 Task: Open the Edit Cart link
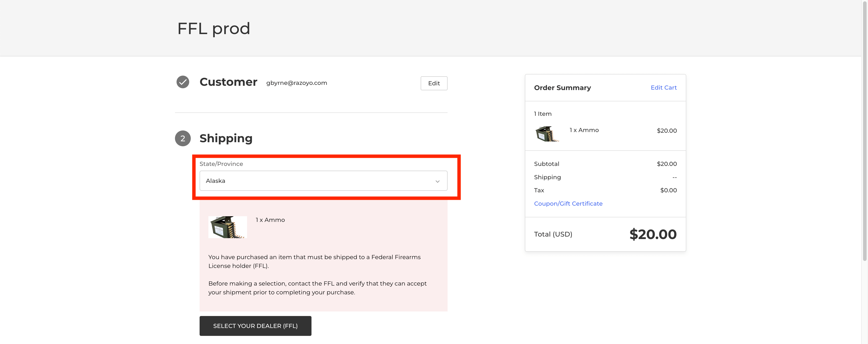pos(663,88)
